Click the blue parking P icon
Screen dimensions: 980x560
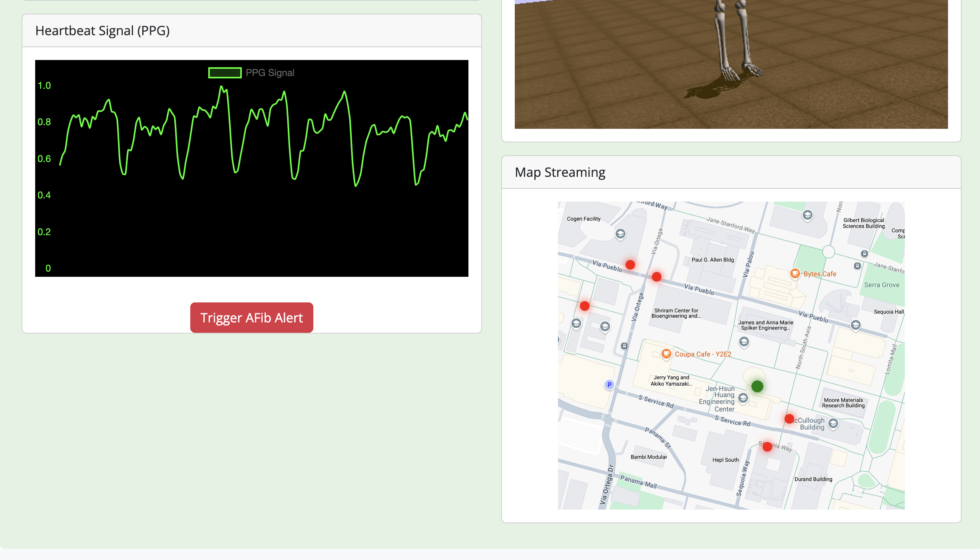[x=609, y=385]
